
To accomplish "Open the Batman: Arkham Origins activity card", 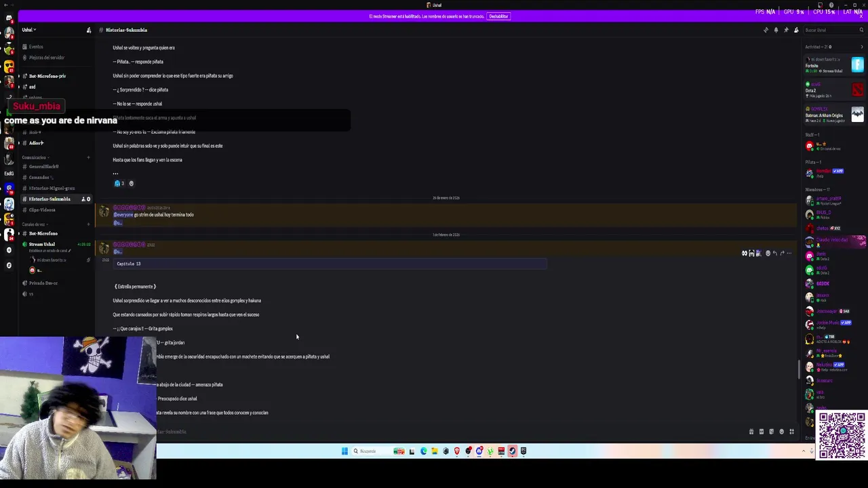I will coord(834,114).
